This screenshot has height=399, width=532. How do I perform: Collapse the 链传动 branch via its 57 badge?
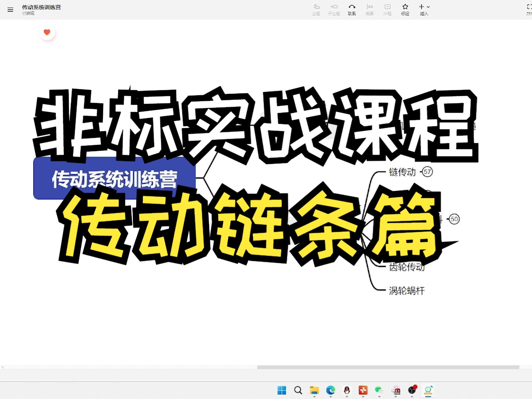[x=427, y=172]
